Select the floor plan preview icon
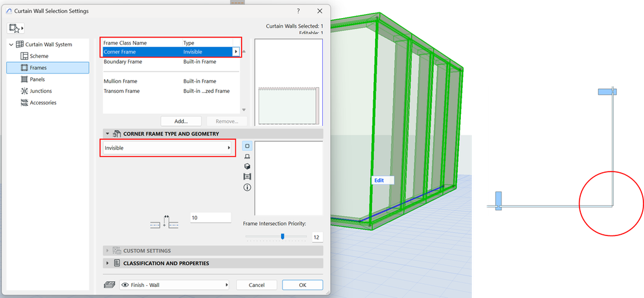The image size is (644, 298). (248, 146)
